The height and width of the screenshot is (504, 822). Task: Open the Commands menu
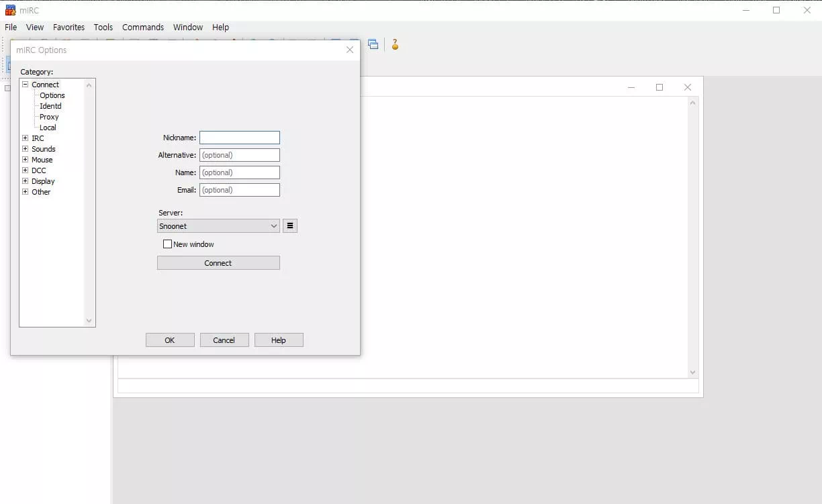pyautogui.click(x=143, y=28)
